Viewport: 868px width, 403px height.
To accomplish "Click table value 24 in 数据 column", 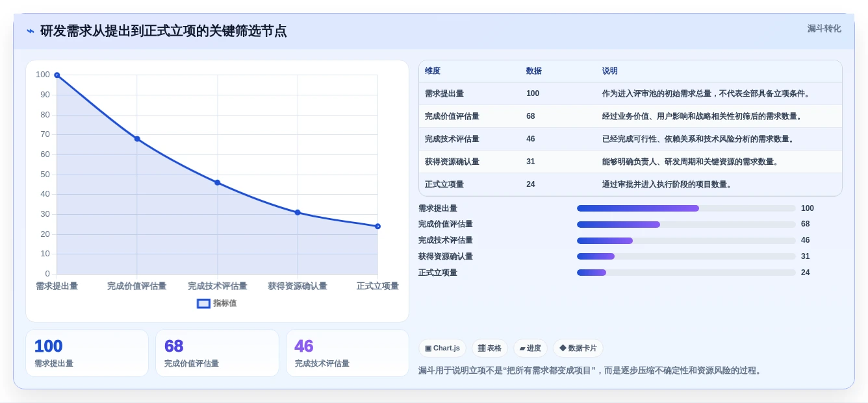I will tap(531, 184).
